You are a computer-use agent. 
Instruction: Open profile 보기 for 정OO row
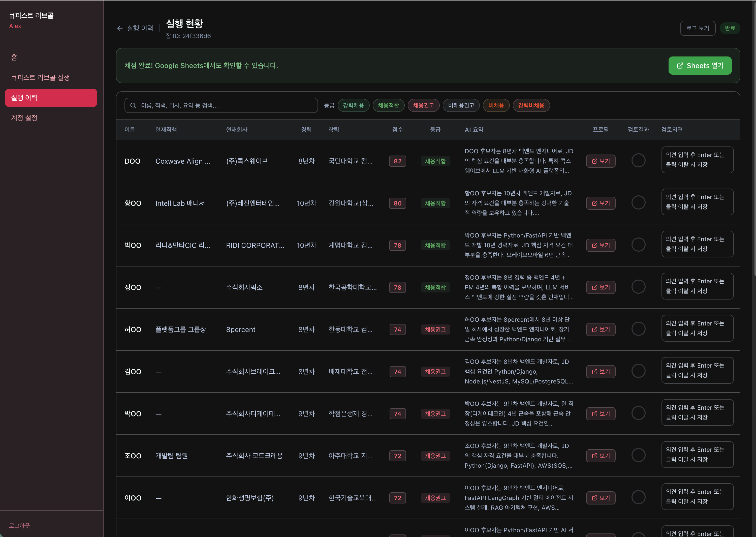point(600,287)
